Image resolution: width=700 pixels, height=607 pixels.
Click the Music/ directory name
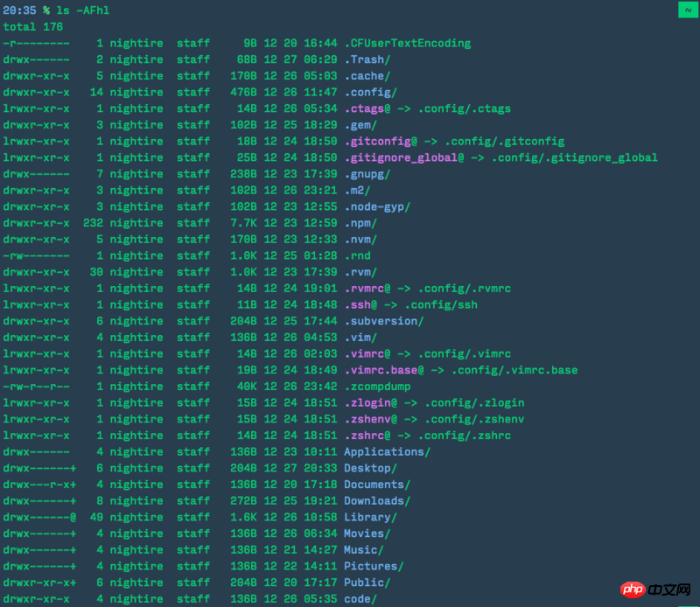(363, 550)
